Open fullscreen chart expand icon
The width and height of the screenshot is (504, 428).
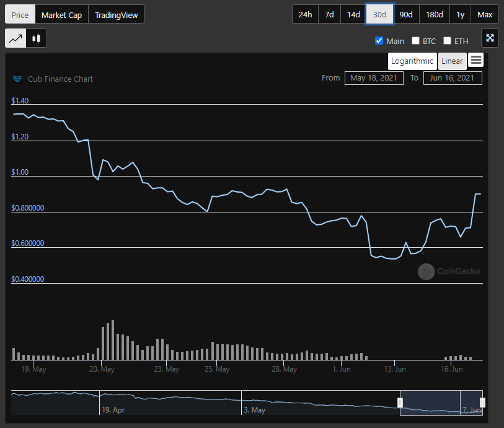490,38
